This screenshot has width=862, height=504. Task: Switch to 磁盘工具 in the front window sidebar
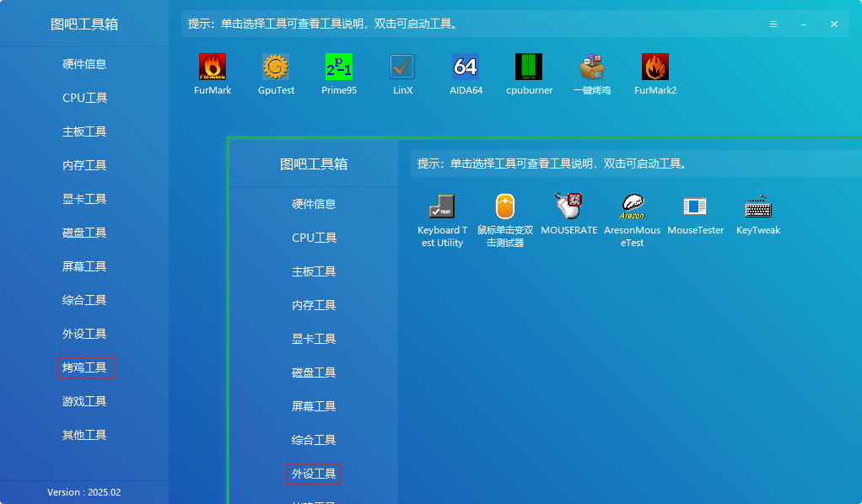coord(314,373)
